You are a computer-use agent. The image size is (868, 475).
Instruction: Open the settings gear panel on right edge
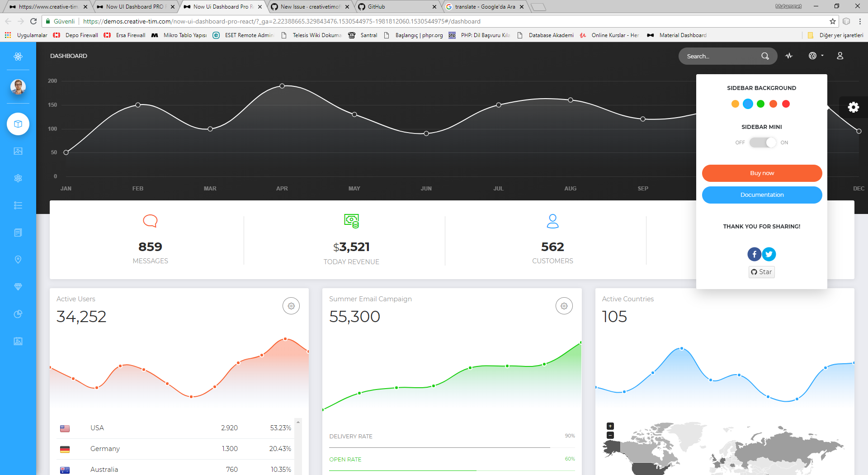tap(853, 107)
